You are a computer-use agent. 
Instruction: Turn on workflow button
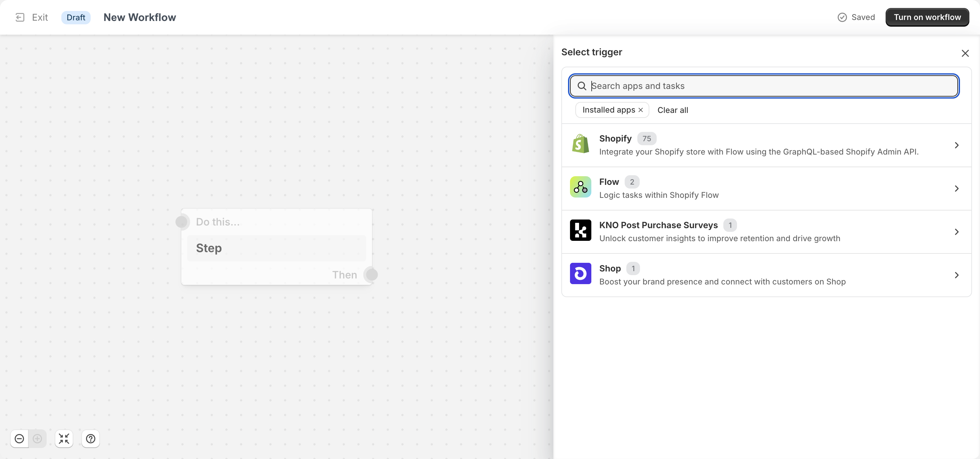coord(927,18)
